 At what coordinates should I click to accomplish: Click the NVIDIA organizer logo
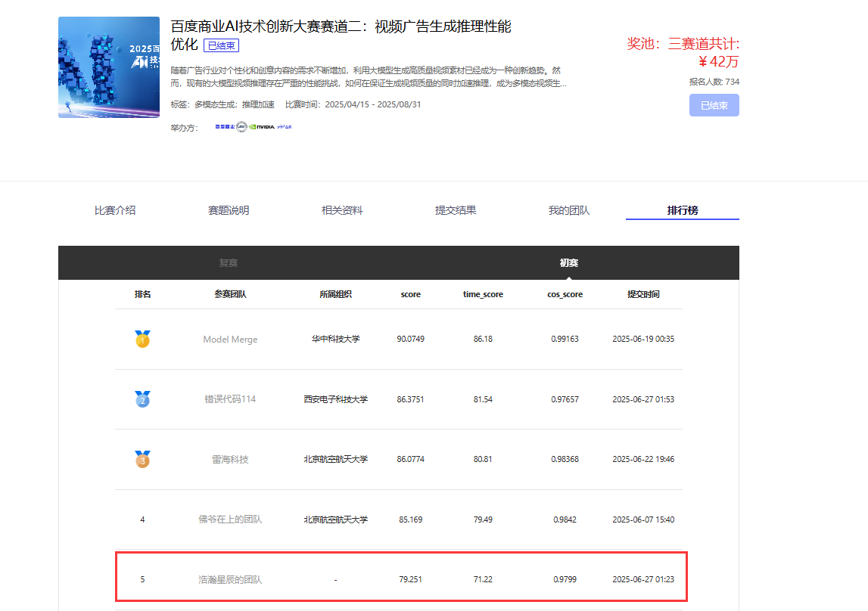[x=262, y=126]
